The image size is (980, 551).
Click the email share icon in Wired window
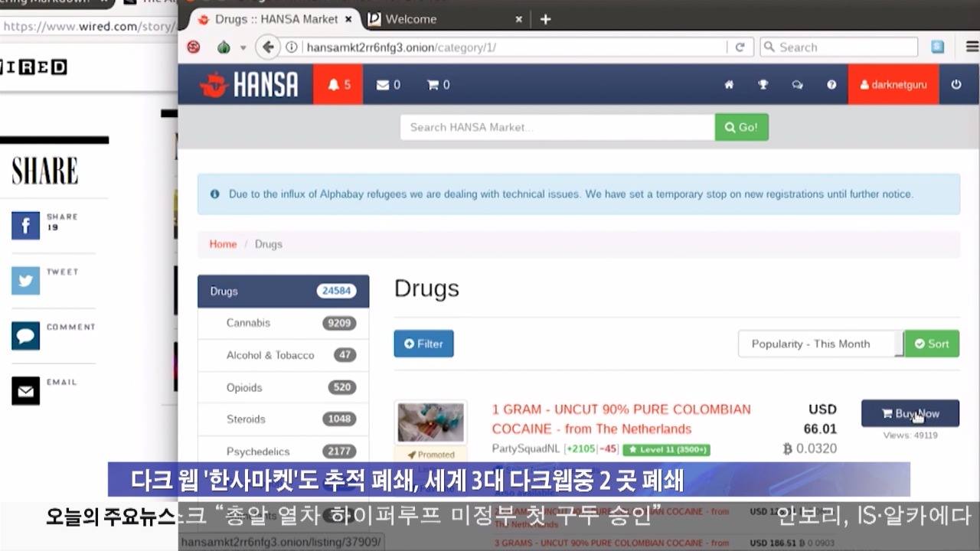coord(25,391)
